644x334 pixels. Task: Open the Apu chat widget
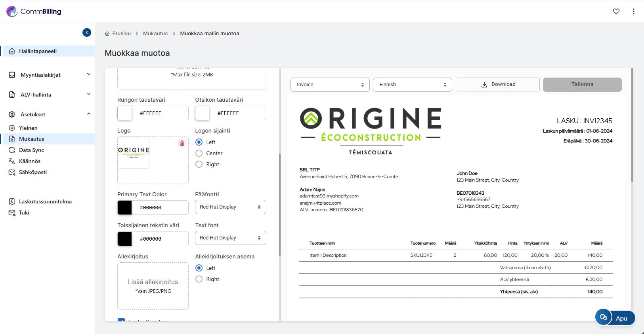tap(615, 318)
